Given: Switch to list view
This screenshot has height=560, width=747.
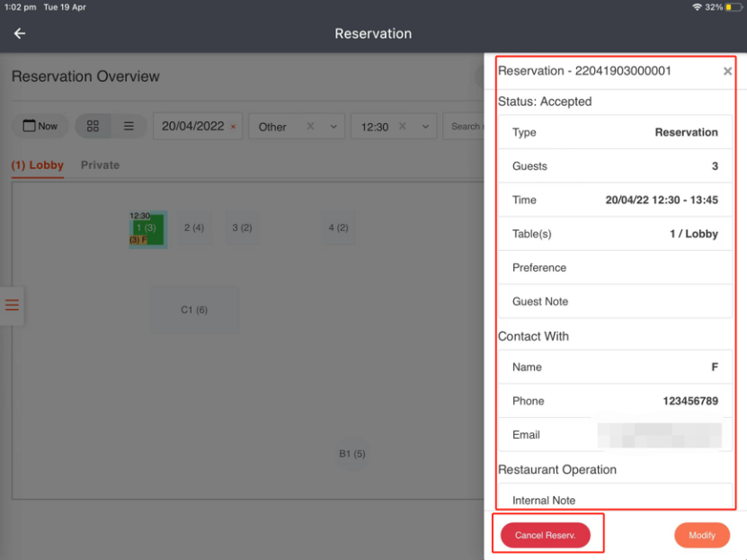Looking at the screenshot, I should pyautogui.click(x=129, y=127).
